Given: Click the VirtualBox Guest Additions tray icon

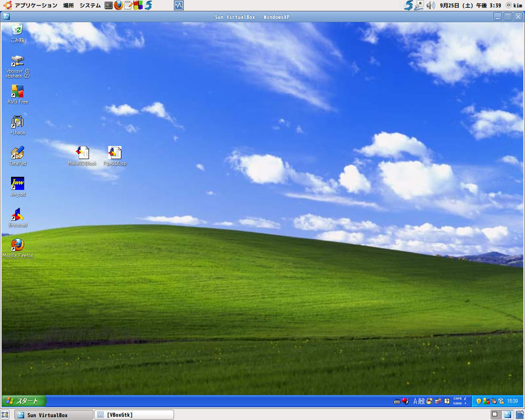Looking at the screenshot, I should pyautogui.click(x=501, y=401).
